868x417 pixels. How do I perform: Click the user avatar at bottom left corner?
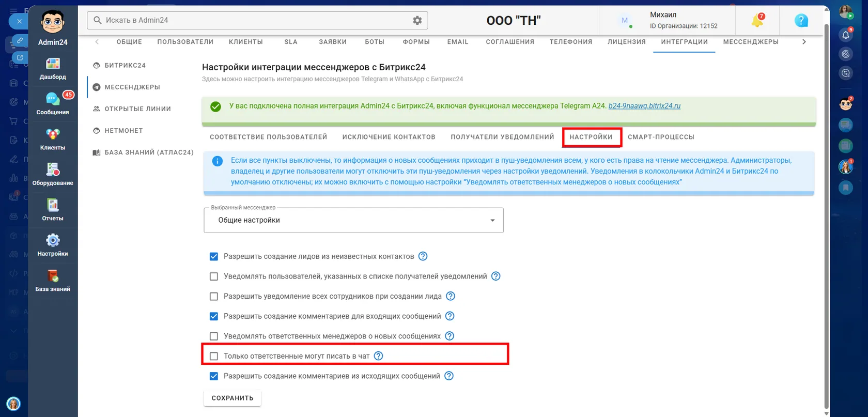coord(13,404)
